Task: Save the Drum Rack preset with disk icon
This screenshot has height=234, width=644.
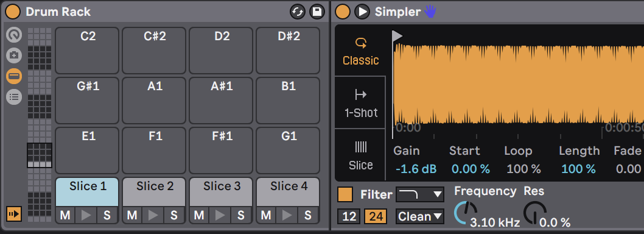Action: pos(317,12)
